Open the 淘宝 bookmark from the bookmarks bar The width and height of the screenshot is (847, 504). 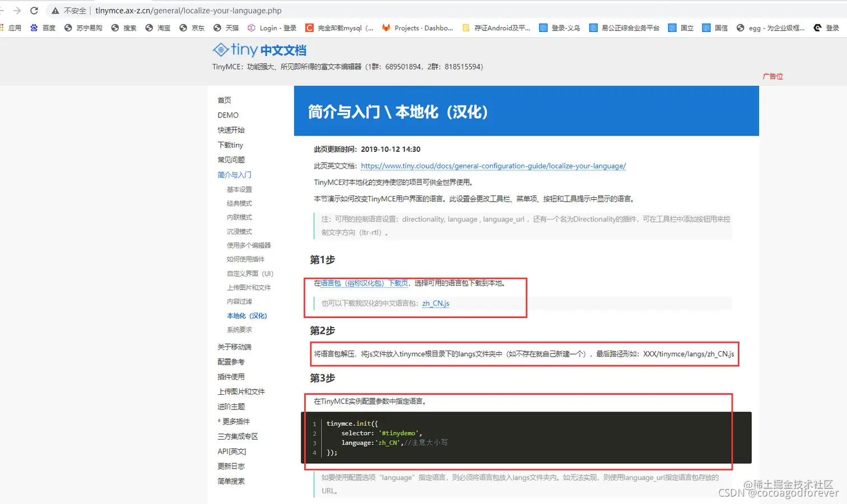click(x=157, y=27)
